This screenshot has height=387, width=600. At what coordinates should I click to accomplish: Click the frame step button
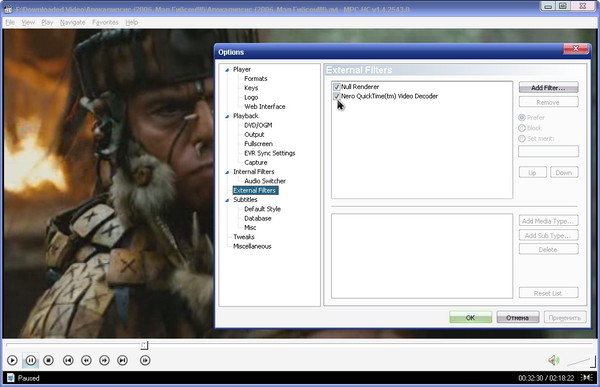(x=145, y=360)
